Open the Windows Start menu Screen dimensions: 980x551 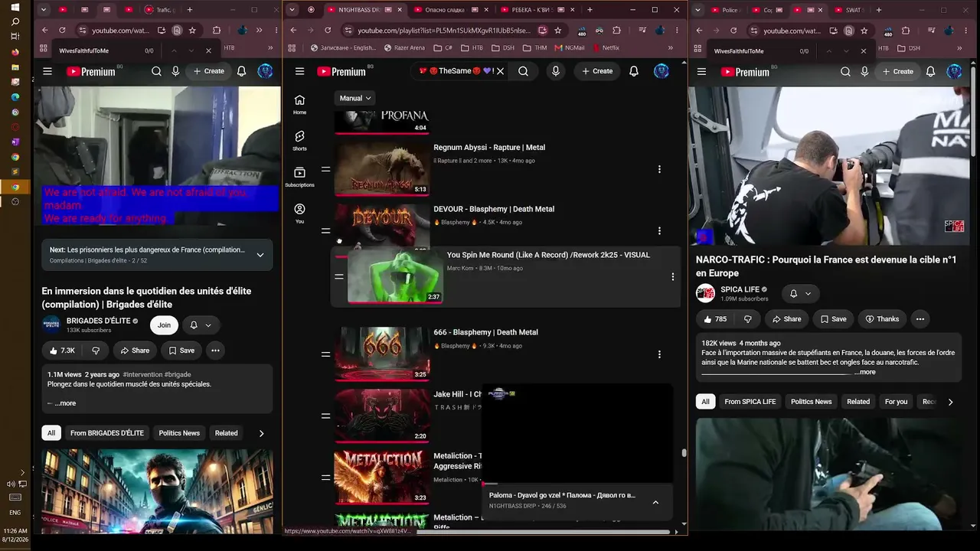click(15, 8)
